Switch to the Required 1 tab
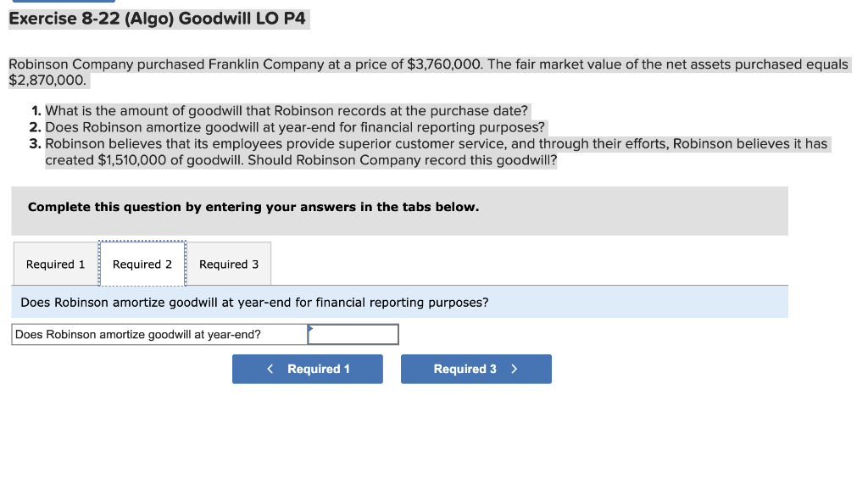This screenshot has width=868, height=490. click(55, 264)
